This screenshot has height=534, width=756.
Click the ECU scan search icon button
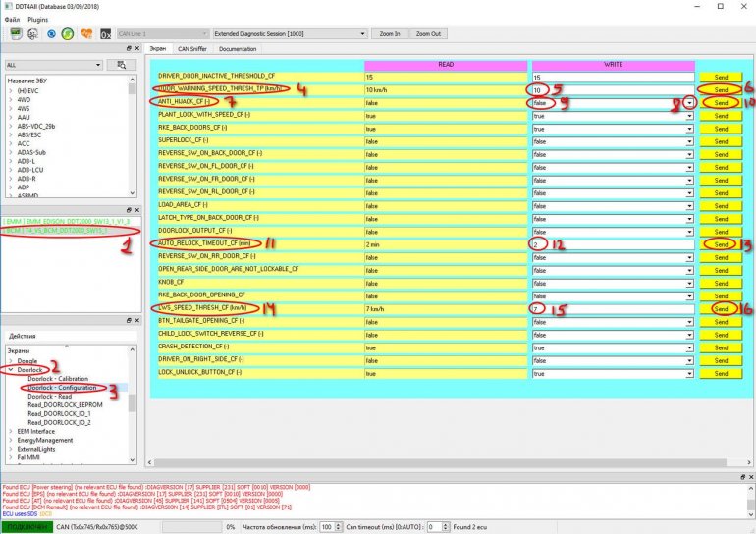pos(123,65)
